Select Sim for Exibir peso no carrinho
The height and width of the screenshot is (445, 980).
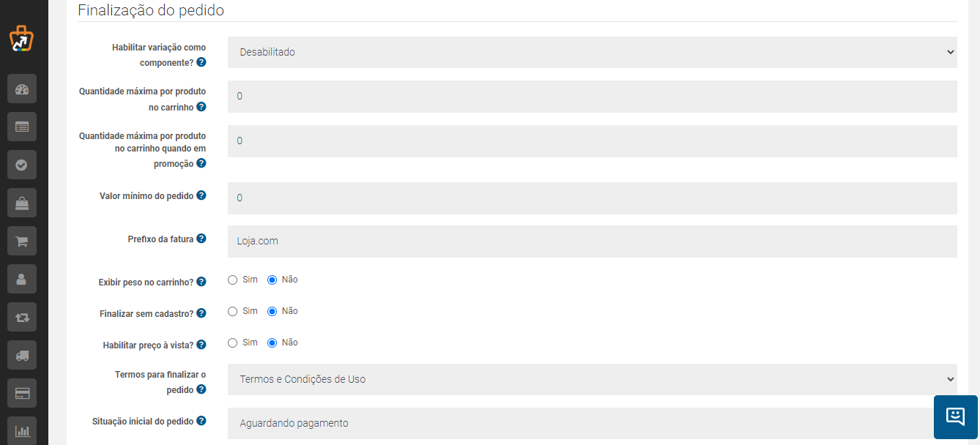(x=233, y=280)
